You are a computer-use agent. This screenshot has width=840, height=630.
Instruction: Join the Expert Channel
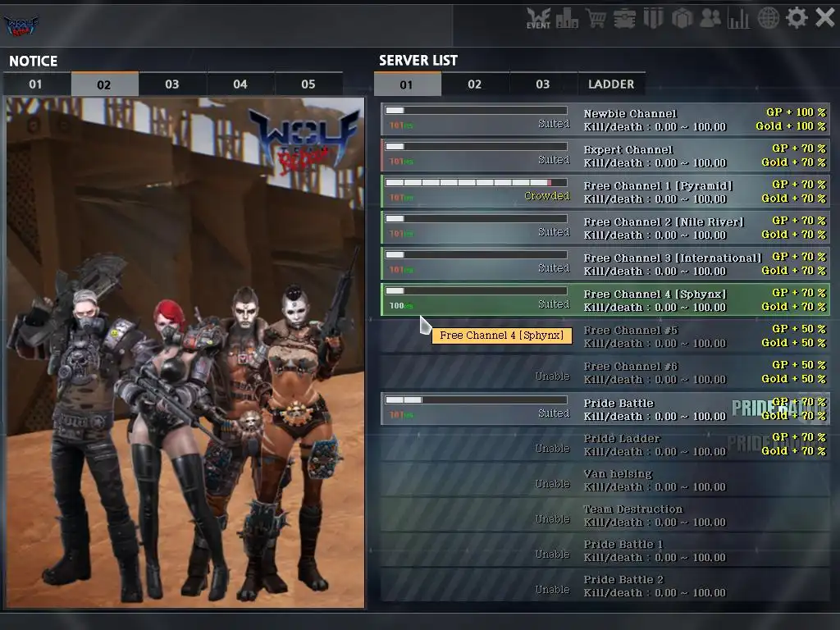(605, 155)
